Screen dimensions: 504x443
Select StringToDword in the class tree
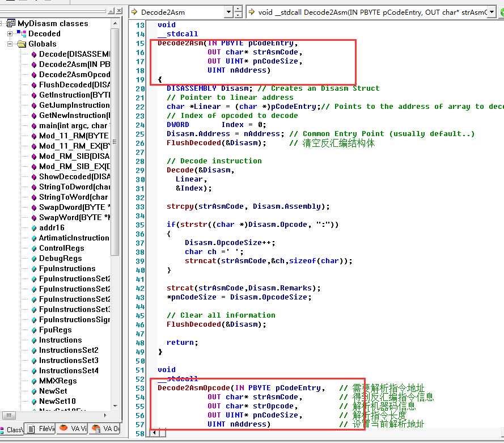(74, 187)
